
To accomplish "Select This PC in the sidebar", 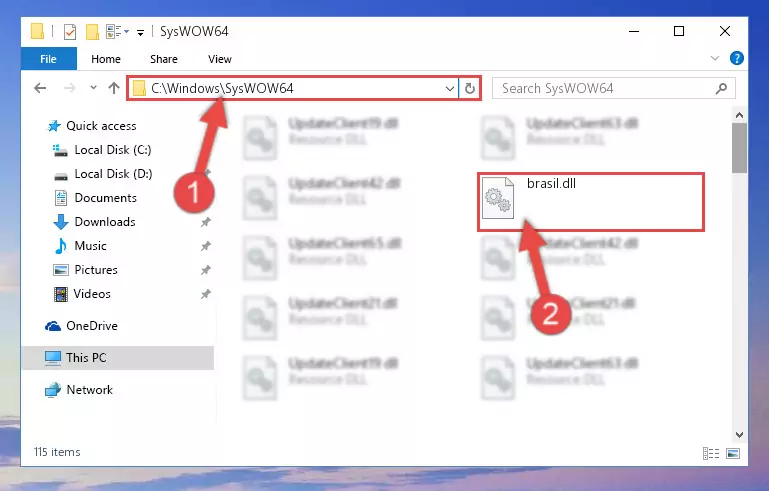I will click(x=86, y=358).
